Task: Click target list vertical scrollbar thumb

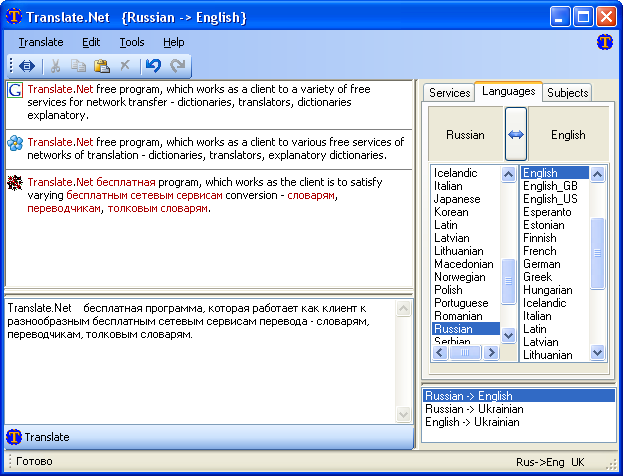Action: pyautogui.click(x=598, y=253)
